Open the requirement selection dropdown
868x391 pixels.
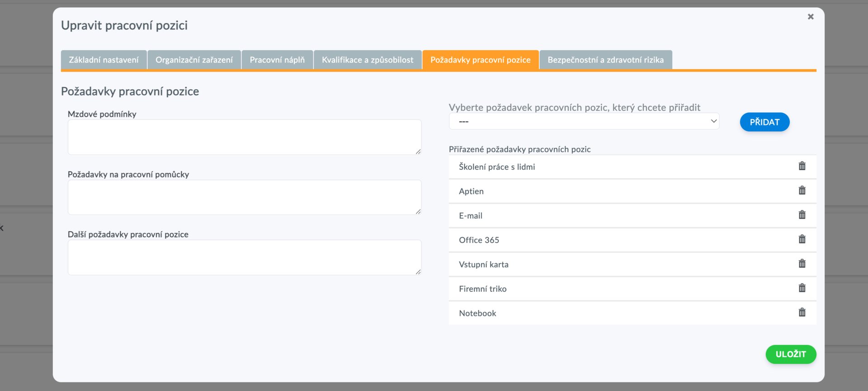tap(584, 121)
